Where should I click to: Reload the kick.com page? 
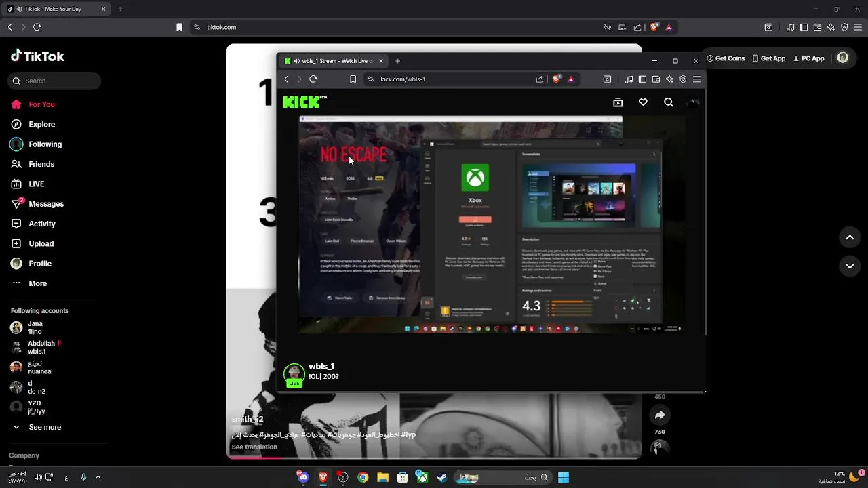coord(313,79)
